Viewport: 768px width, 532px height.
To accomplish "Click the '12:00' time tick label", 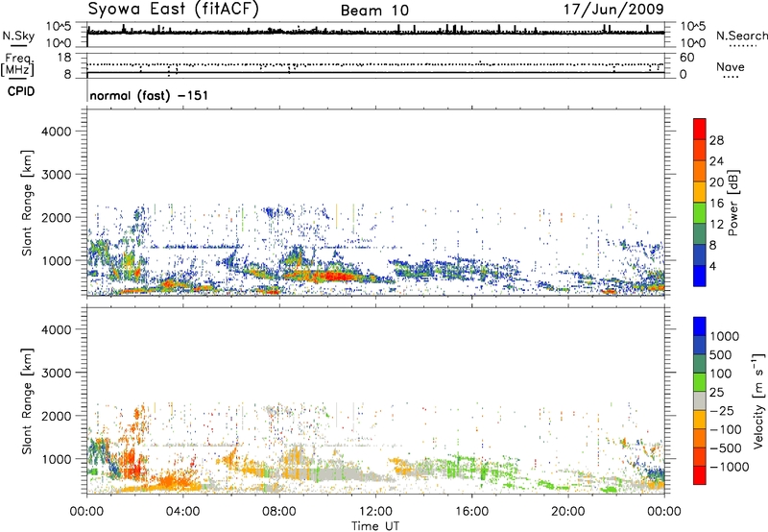I will point(375,512).
